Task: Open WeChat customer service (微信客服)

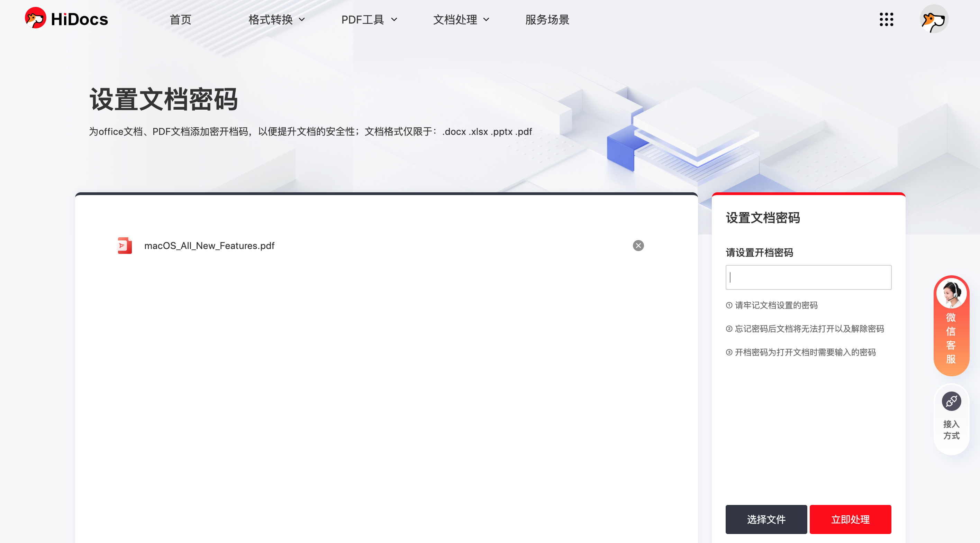Action: point(951,325)
